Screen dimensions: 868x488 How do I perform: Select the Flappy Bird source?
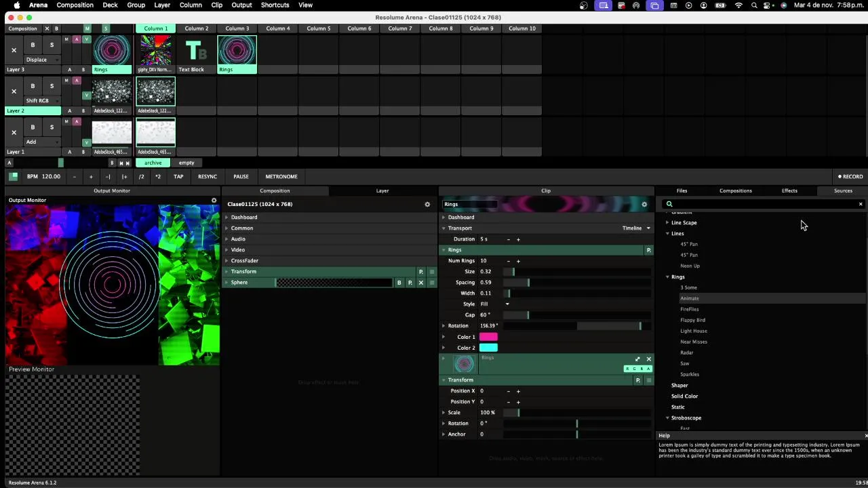point(693,320)
